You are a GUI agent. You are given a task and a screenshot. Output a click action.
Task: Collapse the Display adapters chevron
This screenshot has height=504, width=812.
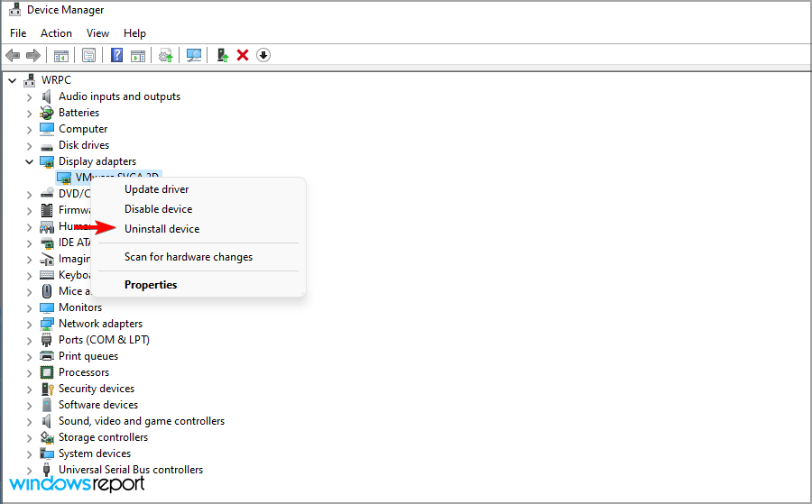(30, 161)
